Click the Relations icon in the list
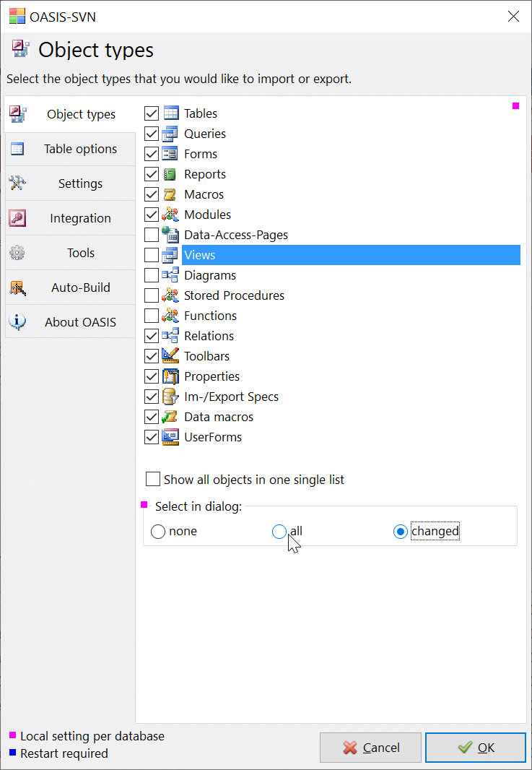Image resolution: width=532 pixels, height=770 pixels. [171, 336]
